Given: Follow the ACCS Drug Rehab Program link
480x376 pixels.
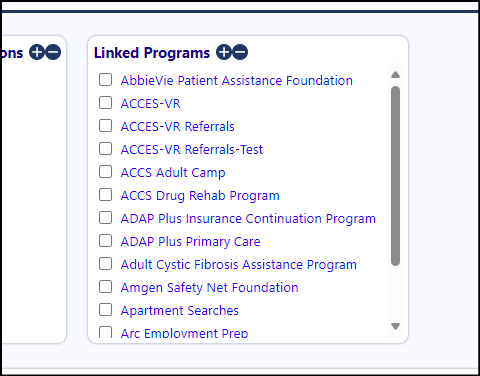Looking at the screenshot, I should point(200,196).
